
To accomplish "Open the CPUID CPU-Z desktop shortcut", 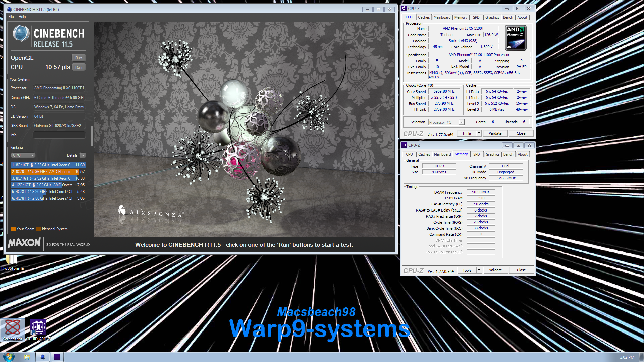I will point(38,330).
